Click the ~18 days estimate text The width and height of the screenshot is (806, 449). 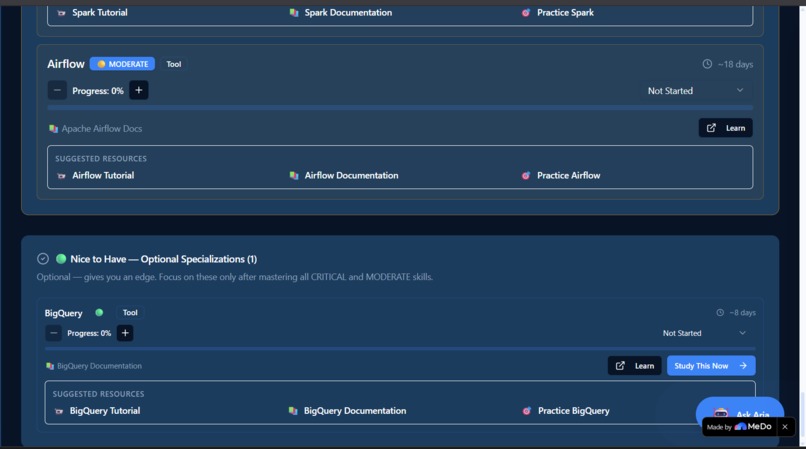pos(735,64)
